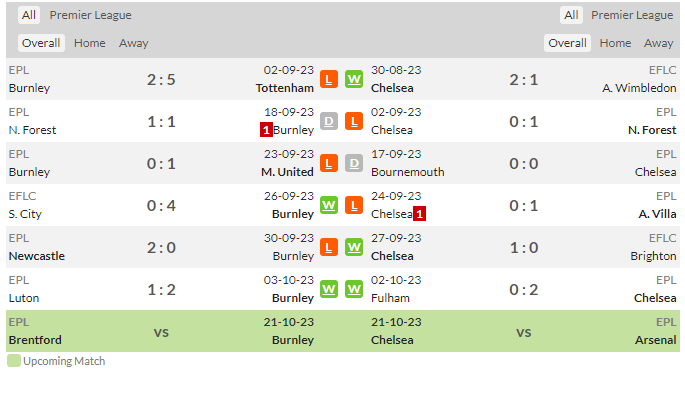The width and height of the screenshot is (685, 393).
Task: Select the left All competitions filter
Action: [29, 15]
